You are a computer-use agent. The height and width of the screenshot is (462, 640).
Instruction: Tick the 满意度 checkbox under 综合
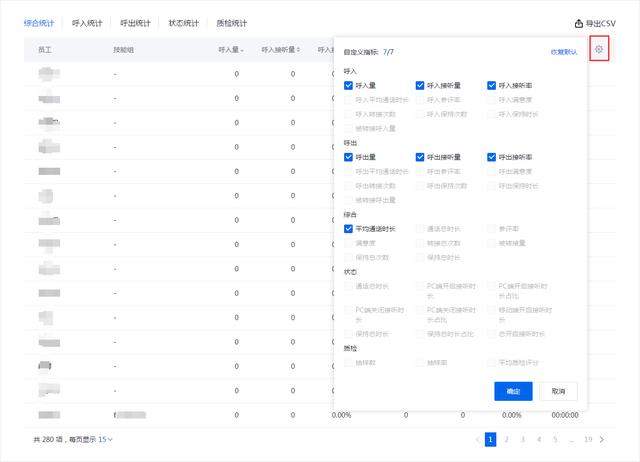348,243
